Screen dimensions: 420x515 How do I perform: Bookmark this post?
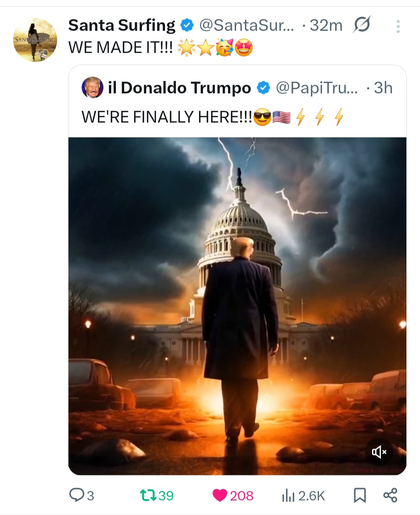click(x=360, y=495)
